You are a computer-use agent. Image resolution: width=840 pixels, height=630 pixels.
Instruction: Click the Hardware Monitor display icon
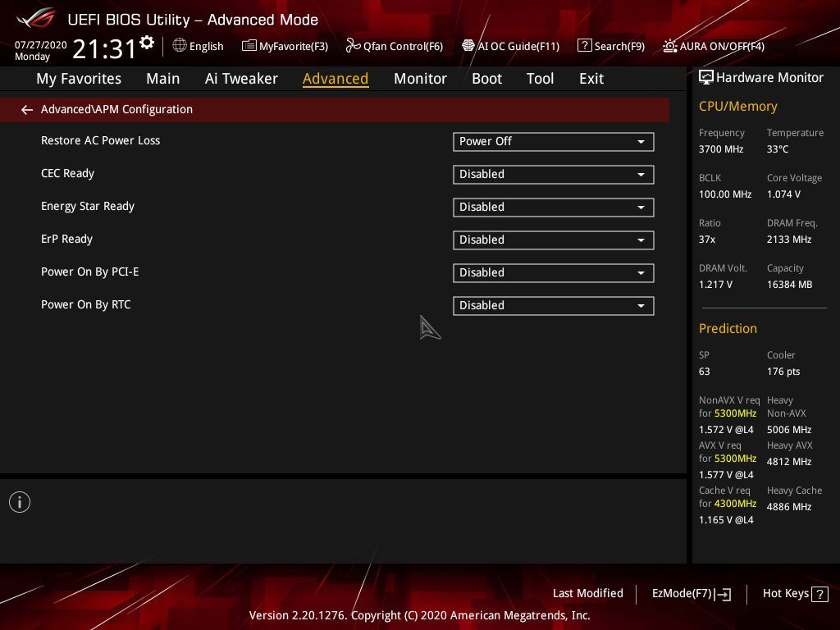tap(706, 78)
